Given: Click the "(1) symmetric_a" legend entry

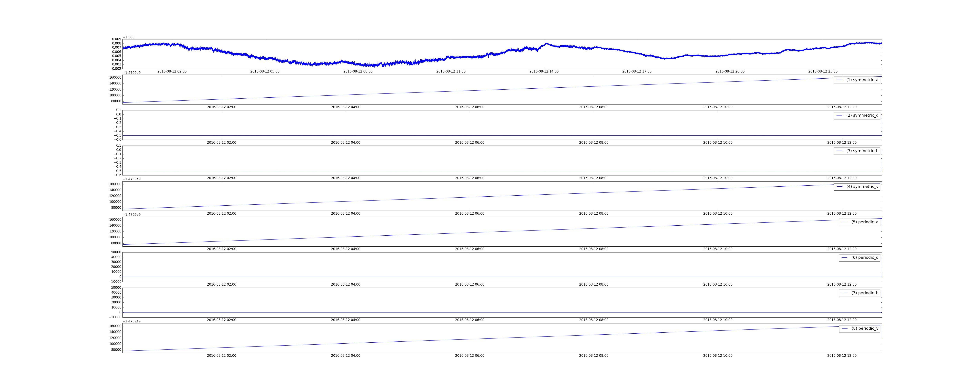Looking at the screenshot, I should click(857, 80).
